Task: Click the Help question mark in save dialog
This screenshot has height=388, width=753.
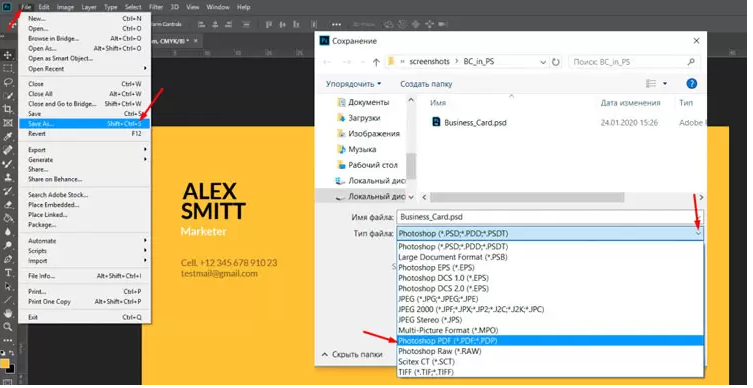Action: tap(692, 84)
